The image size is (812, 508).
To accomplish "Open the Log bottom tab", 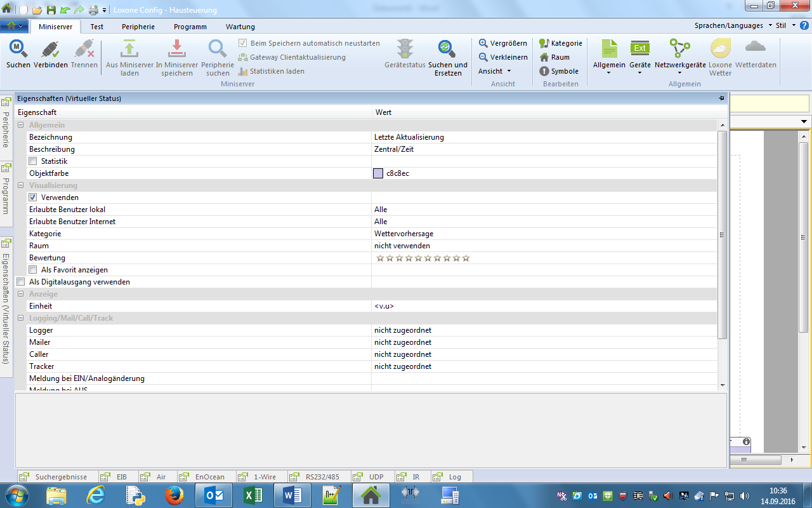I will click(451, 477).
